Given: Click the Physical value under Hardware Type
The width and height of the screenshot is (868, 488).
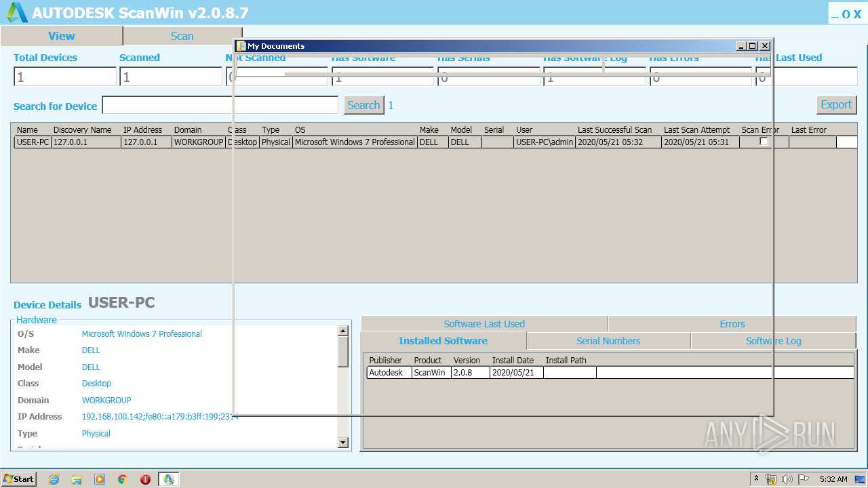Looking at the screenshot, I should coord(96,434).
